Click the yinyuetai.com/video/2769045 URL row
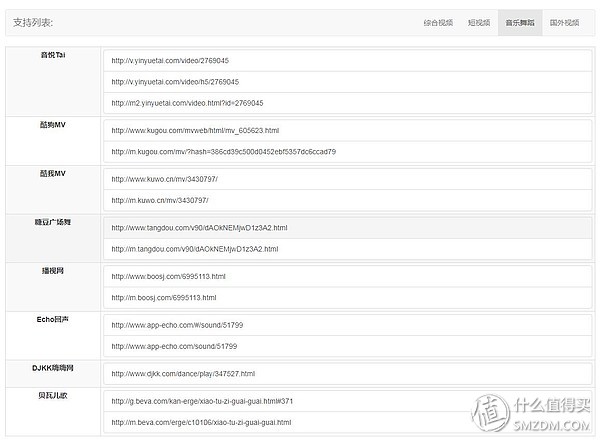The height and width of the screenshot is (442, 600). [347, 60]
